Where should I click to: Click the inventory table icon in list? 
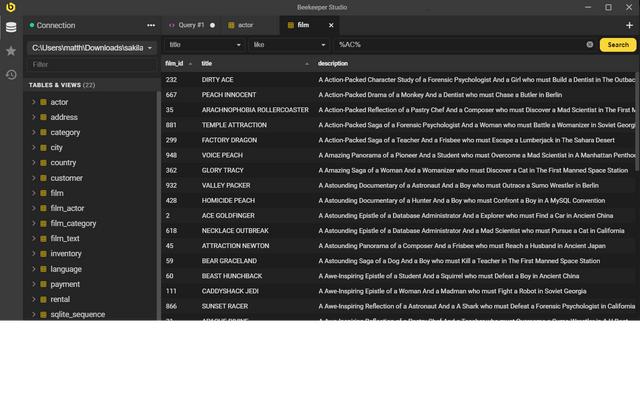(x=43, y=254)
